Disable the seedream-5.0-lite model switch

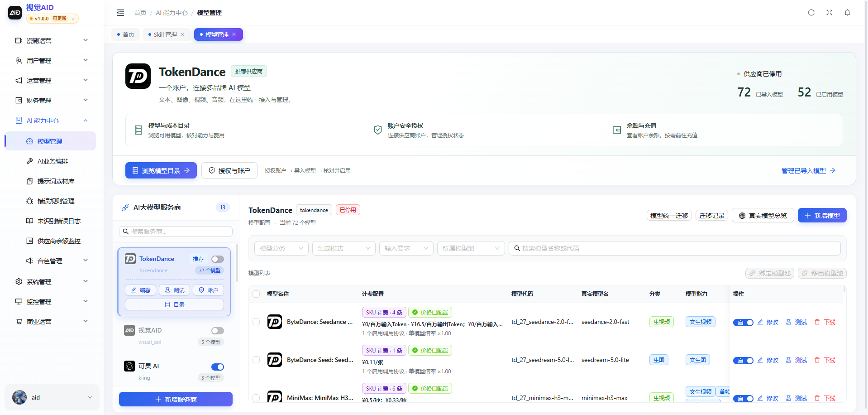coord(743,361)
